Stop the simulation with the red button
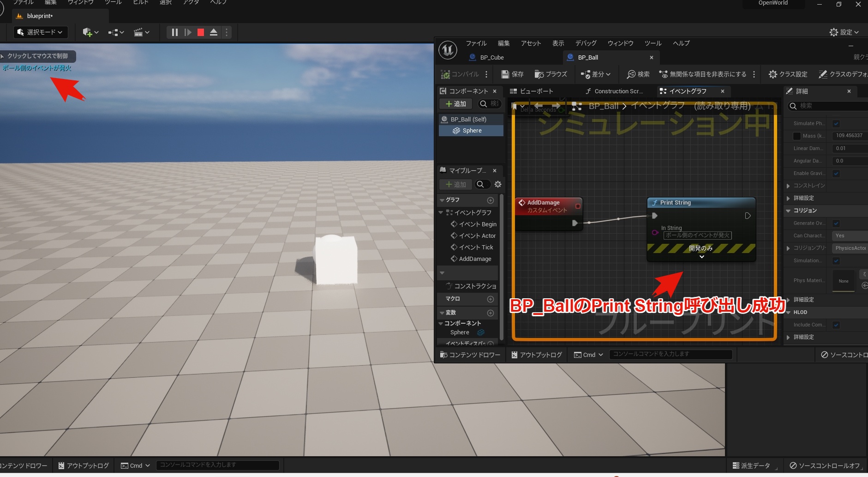 pos(201,32)
